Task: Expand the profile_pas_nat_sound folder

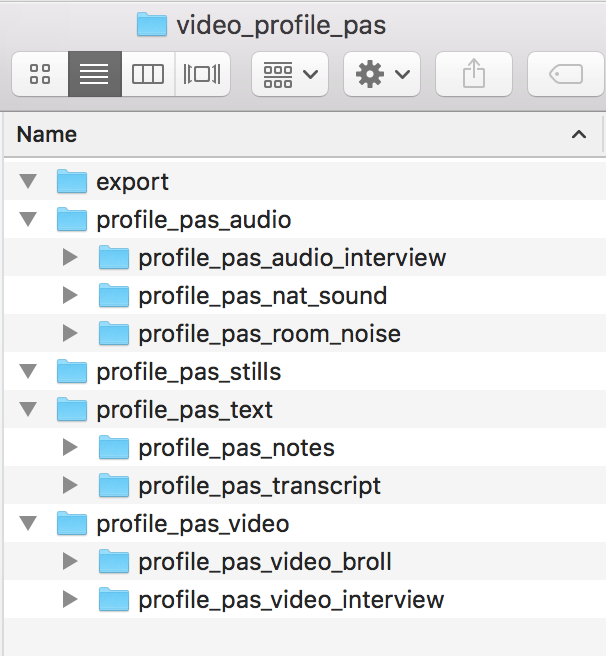Action: 70,295
